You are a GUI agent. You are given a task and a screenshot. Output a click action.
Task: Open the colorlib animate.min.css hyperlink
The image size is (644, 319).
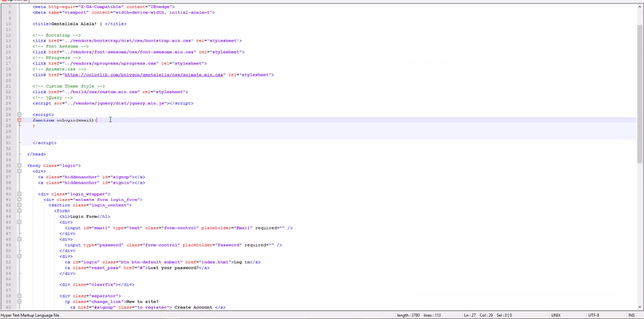tap(144, 75)
